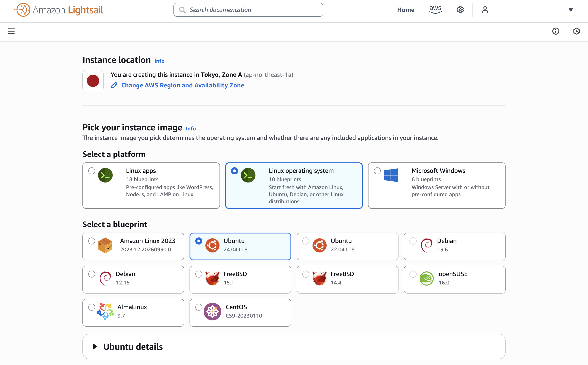Image resolution: width=588 pixels, height=365 pixels.
Task: Open the account dropdown arrow
Action: click(571, 10)
